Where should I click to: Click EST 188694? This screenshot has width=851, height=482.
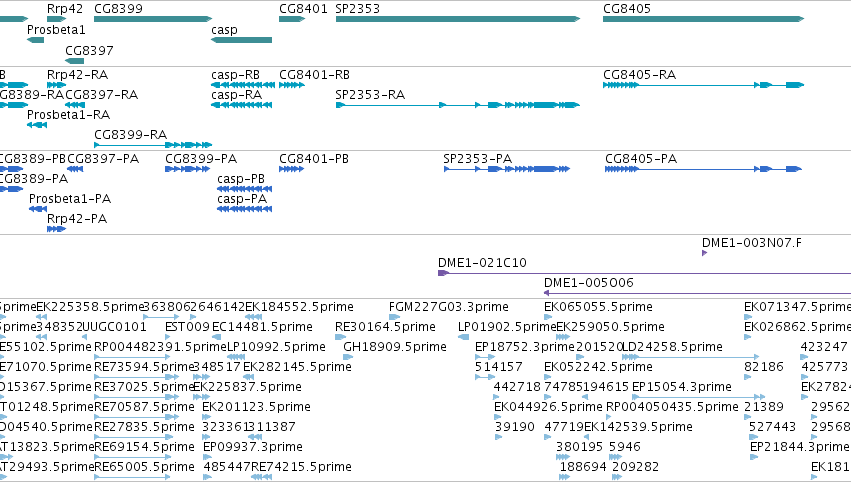[583, 468]
